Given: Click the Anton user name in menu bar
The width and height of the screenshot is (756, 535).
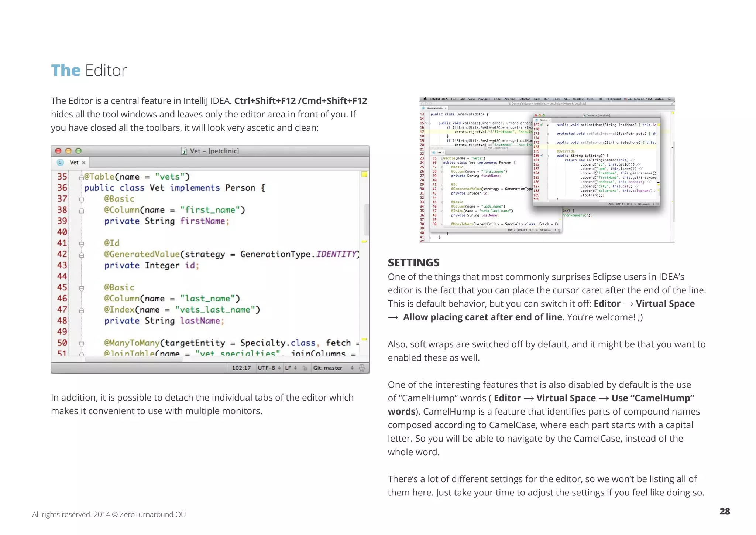Looking at the screenshot, I should click(x=659, y=99).
